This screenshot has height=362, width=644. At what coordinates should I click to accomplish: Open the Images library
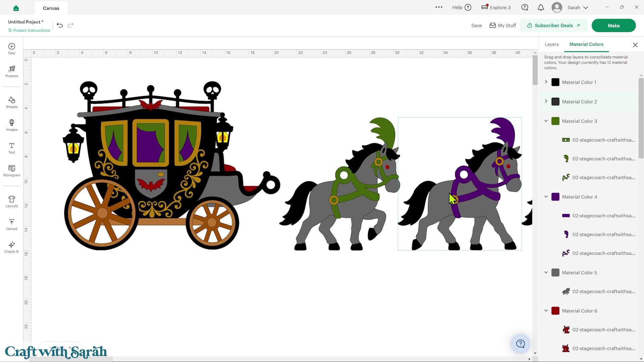pyautogui.click(x=11, y=125)
